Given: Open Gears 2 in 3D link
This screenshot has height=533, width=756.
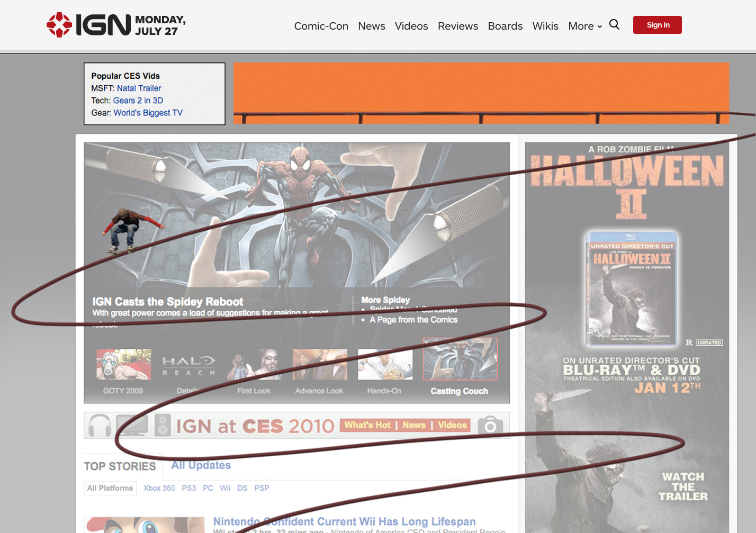Looking at the screenshot, I should point(138,101).
